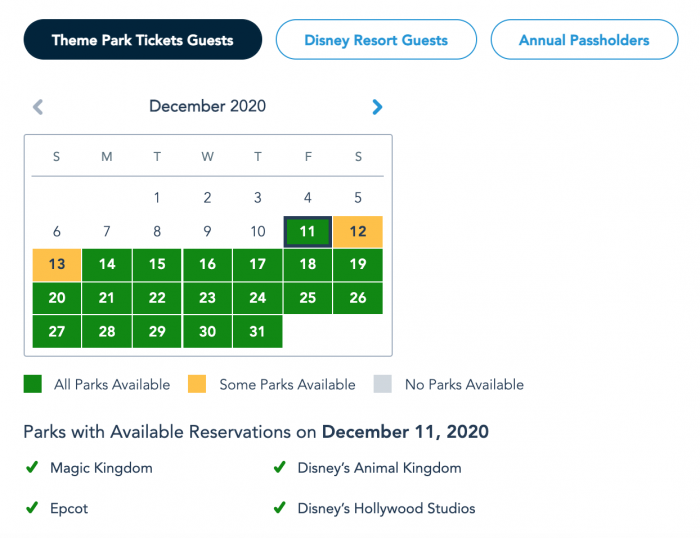Click the gray No Parks Available swatch
The height and width of the screenshot is (538, 700).
[383, 384]
